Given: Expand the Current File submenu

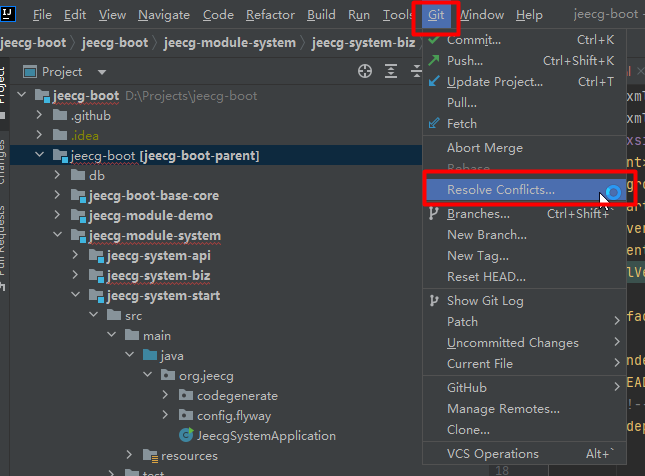Looking at the screenshot, I should pyautogui.click(x=524, y=364).
